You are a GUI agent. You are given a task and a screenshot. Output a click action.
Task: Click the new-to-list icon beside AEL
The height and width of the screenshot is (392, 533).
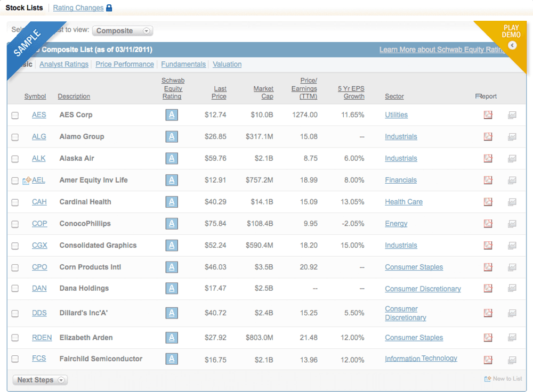pyautogui.click(x=27, y=181)
